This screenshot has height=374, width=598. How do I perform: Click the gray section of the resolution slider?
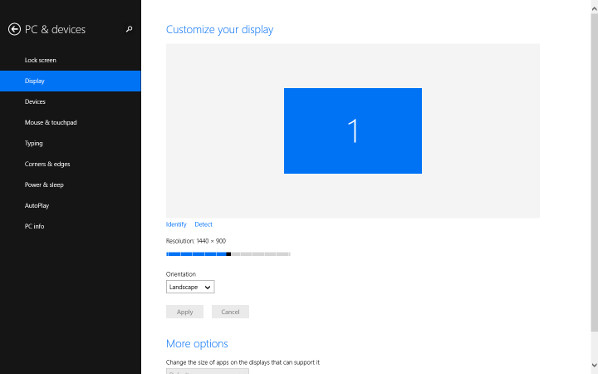(261, 254)
